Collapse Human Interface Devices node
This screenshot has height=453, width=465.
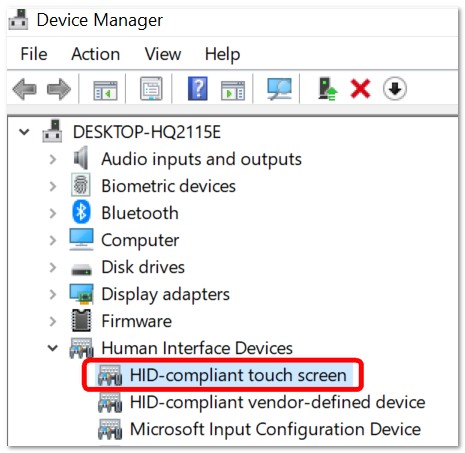click(53, 348)
